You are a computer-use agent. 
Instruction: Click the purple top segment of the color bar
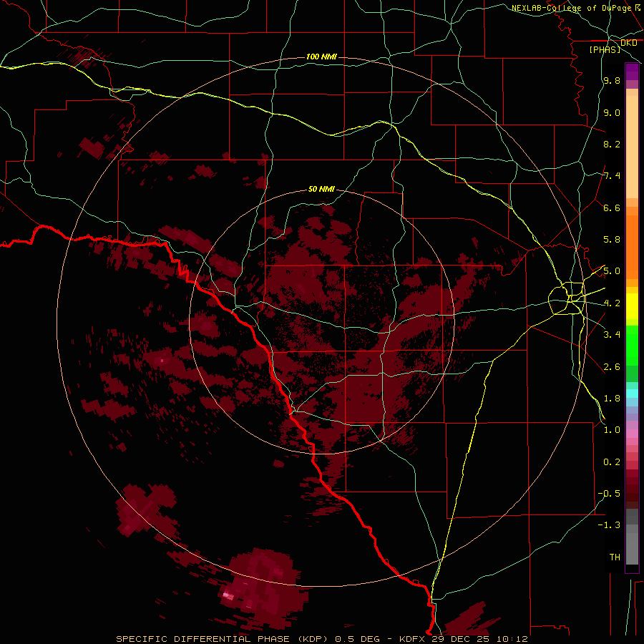632,72
